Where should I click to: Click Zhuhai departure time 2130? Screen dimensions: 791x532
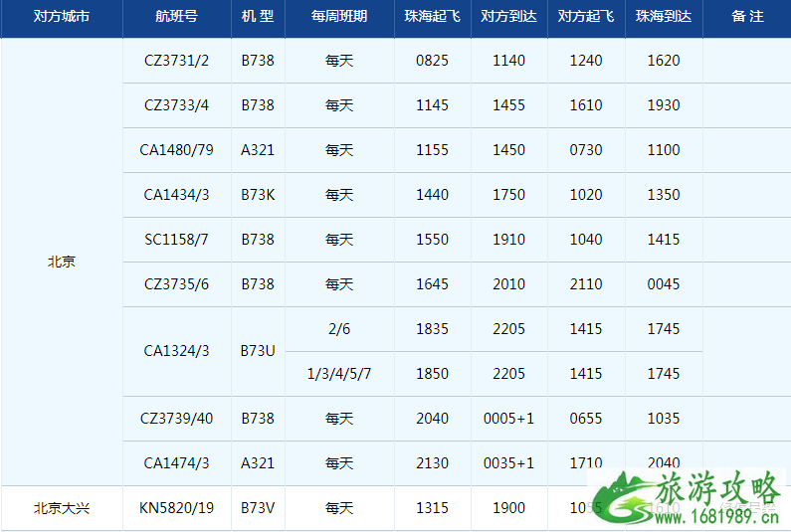pyautogui.click(x=433, y=463)
